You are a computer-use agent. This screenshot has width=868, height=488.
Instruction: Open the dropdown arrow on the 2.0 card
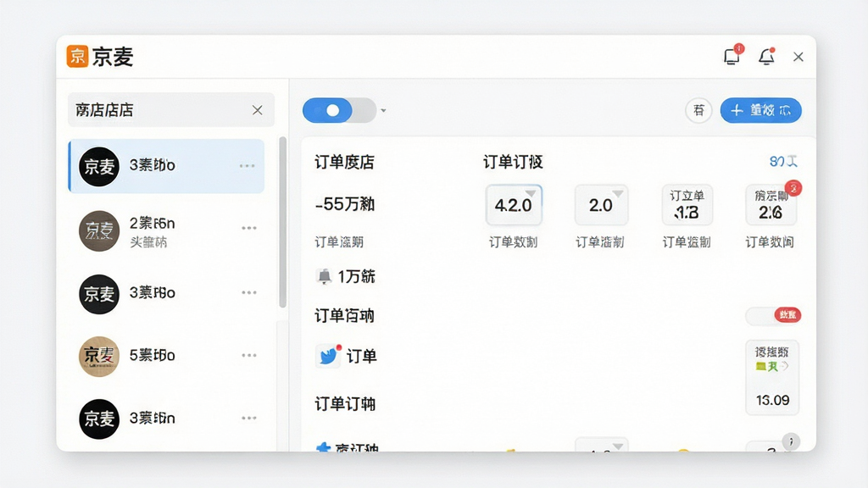[x=618, y=193]
